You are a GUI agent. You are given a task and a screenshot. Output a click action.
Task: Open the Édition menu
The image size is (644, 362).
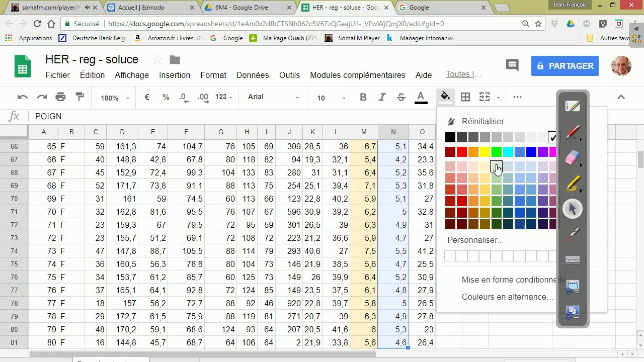(x=92, y=75)
